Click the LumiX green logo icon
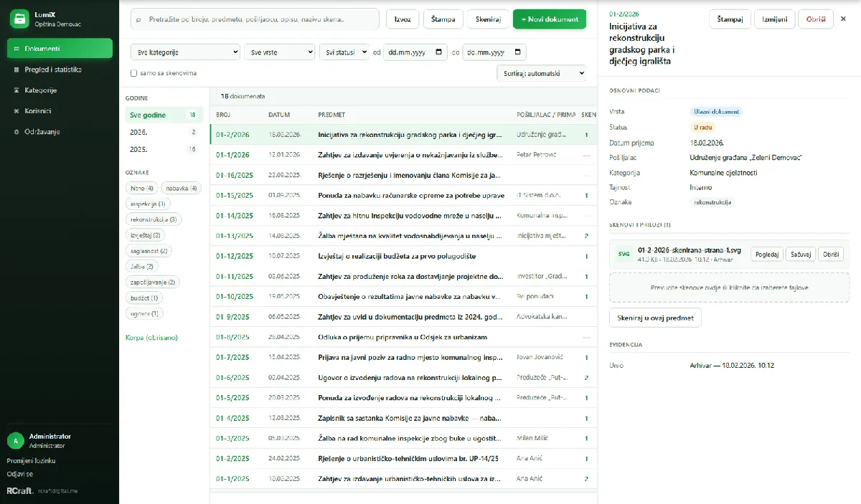861x504 pixels. point(20,19)
